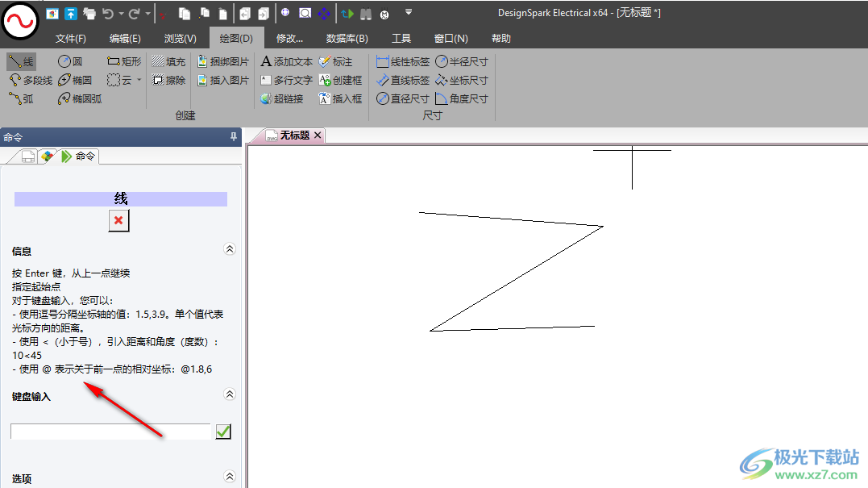Open the 工具 ribbon tab
The height and width of the screenshot is (488, 868).
tap(401, 38)
